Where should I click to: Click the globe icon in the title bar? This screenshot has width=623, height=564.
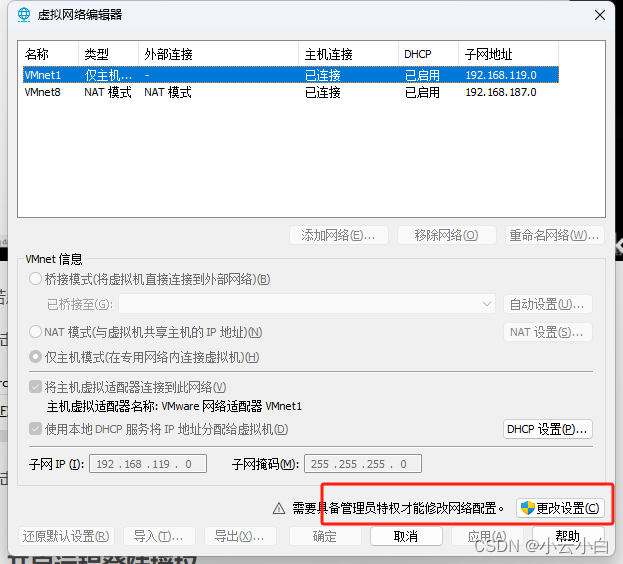(24, 15)
